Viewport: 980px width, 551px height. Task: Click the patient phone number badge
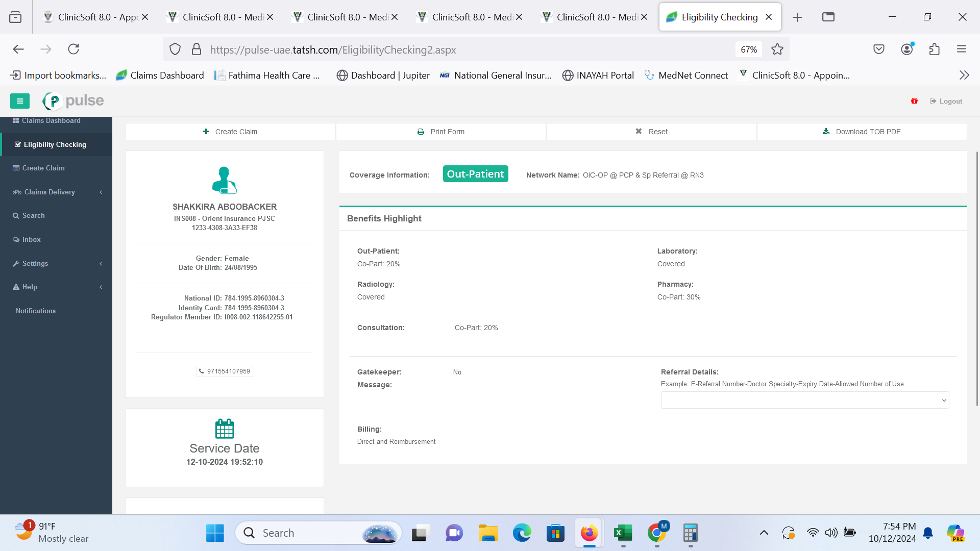[225, 371]
